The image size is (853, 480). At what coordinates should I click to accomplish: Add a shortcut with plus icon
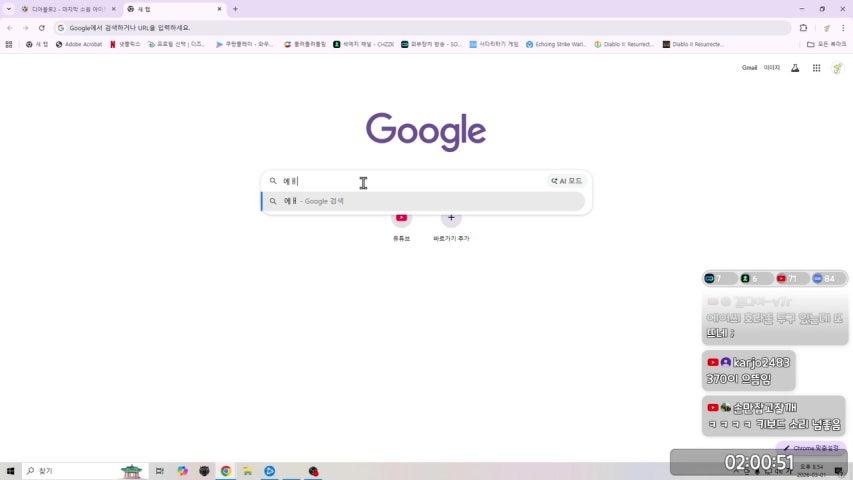451,218
